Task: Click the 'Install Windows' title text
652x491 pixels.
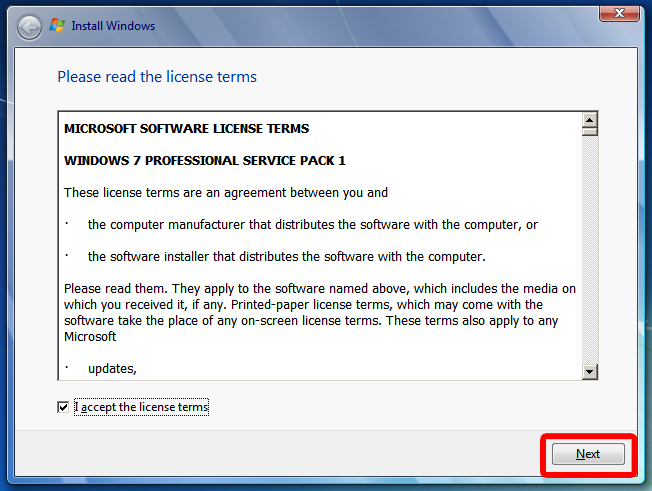Action: click(x=113, y=26)
